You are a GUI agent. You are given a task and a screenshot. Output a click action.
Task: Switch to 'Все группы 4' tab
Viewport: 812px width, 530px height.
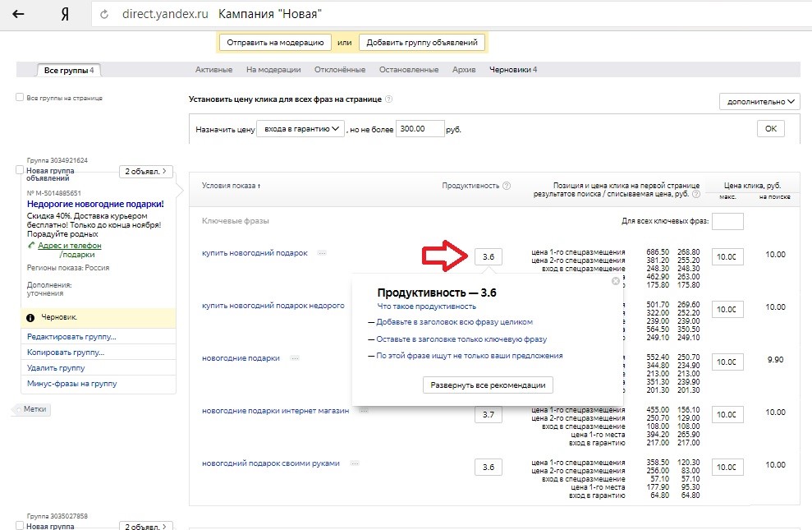69,70
